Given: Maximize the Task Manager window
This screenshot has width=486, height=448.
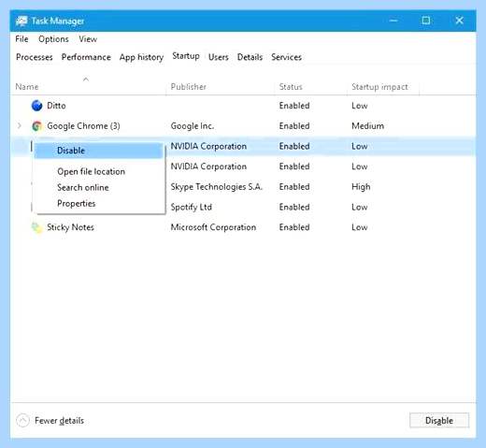Looking at the screenshot, I should point(426,21).
